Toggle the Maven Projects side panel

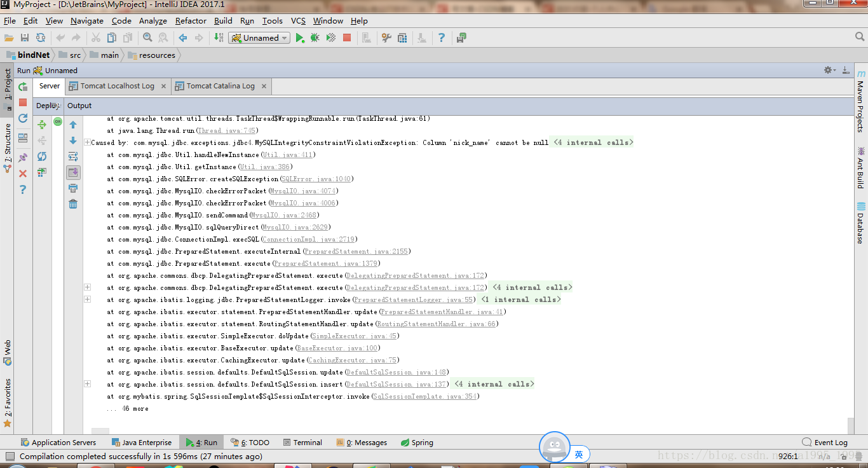pyautogui.click(x=861, y=100)
